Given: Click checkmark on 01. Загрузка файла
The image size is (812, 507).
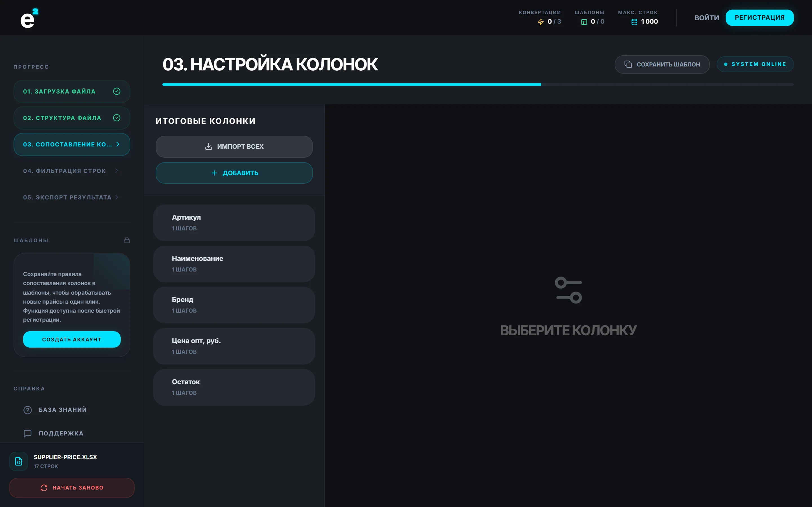Looking at the screenshot, I should tap(117, 91).
